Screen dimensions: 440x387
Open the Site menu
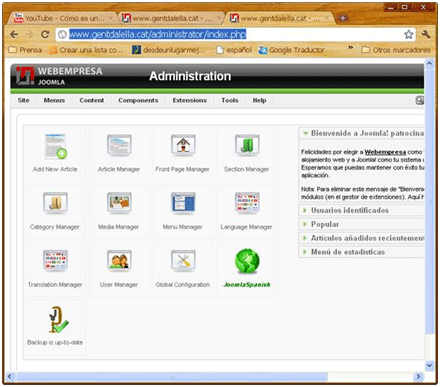coord(23,100)
